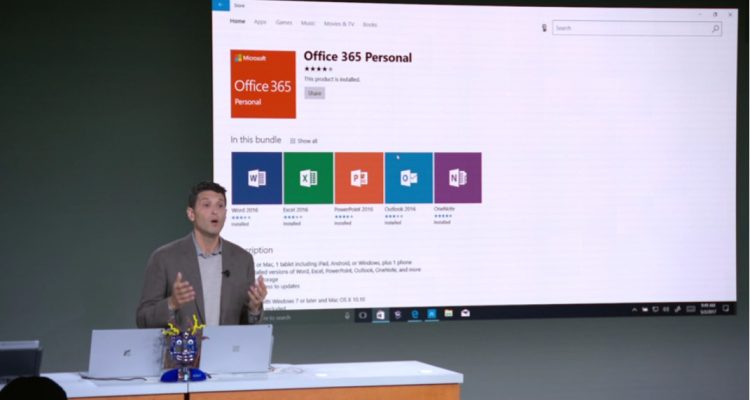The image size is (750, 400).
Task: Open the Music tab
Action: [308, 23]
